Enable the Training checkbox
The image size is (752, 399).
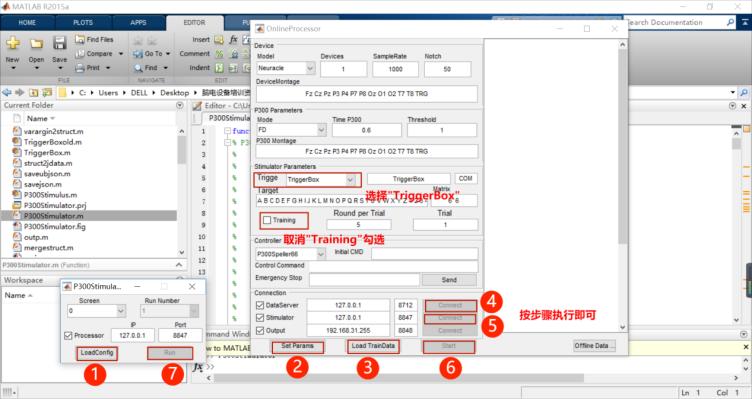pyautogui.click(x=267, y=221)
